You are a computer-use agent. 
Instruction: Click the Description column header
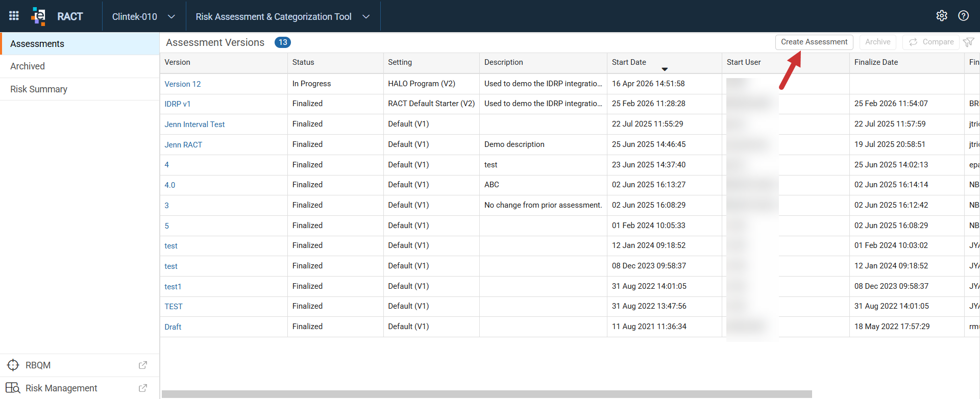[543, 62]
